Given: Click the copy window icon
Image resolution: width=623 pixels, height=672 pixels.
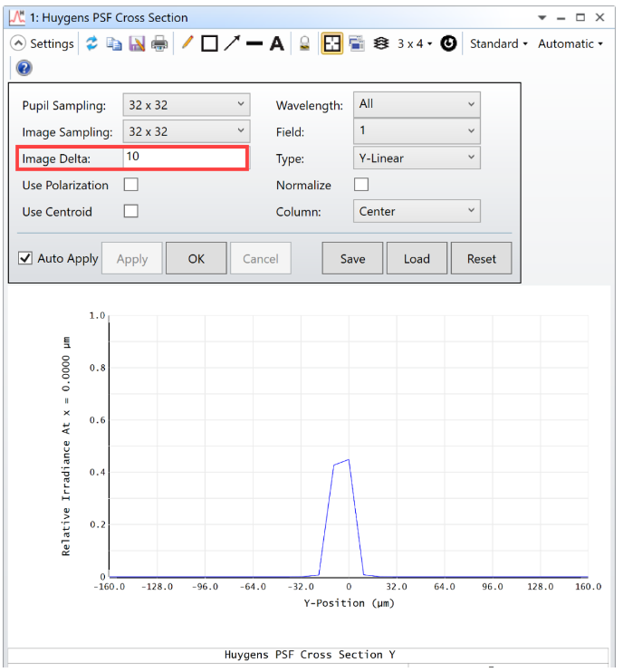Looking at the screenshot, I should [x=114, y=43].
